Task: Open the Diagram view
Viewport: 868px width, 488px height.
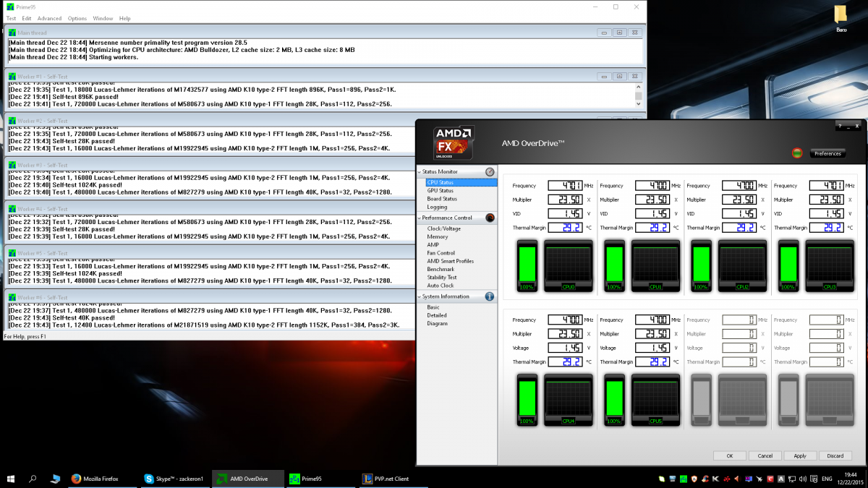Action: (x=438, y=323)
